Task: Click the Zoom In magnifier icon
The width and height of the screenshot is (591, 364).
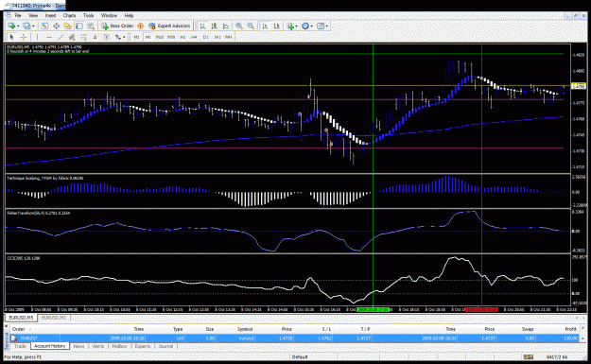Action: tap(239, 26)
